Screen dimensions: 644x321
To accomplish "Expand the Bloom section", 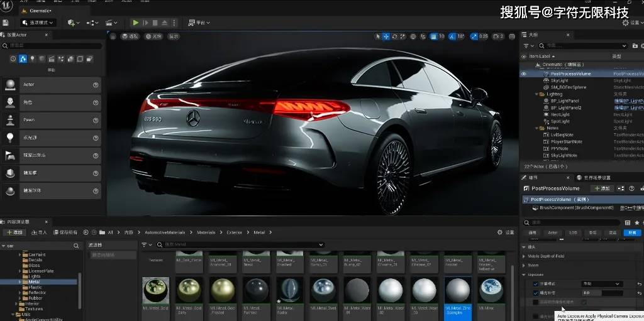I will point(524,266).
